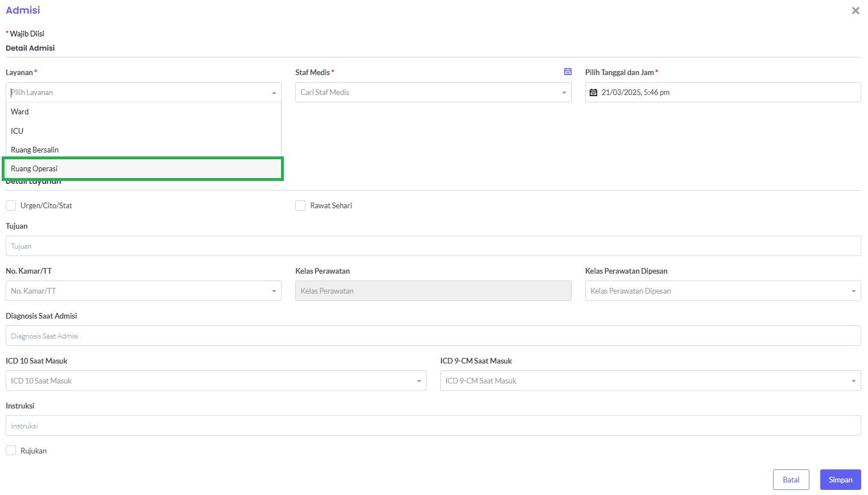868x495 pixels.
Task: Enable the Rawat Sehari checkbox
Action: pos(300,205)
